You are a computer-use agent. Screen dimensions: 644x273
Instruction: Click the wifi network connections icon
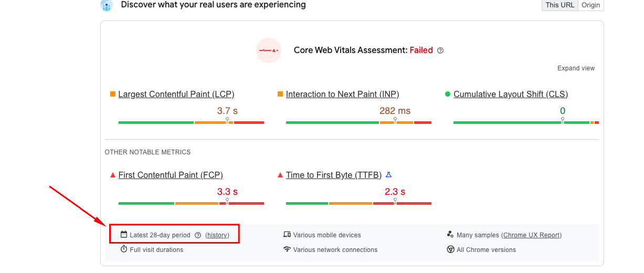[287, 249]
